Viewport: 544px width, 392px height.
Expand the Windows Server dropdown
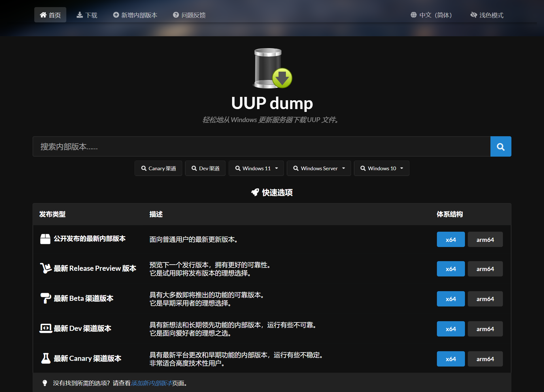tap(319, 168)
